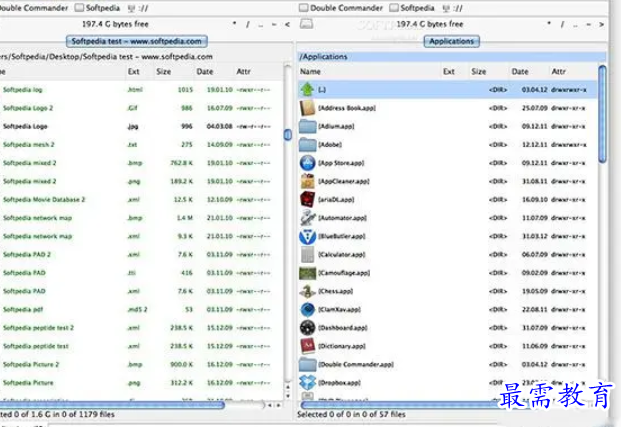
Task: Click the left panel Softpedia drive button
Action: pos(97,8)
